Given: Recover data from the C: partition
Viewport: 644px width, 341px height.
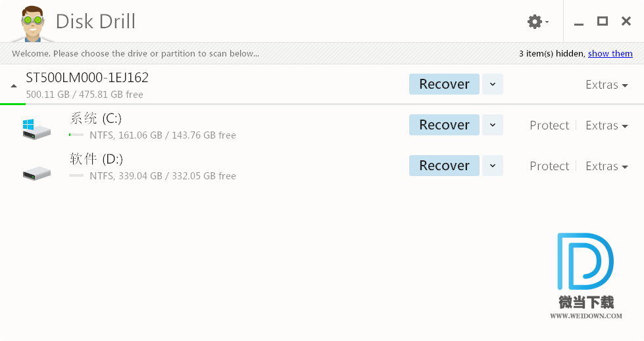Looking at the screenshot, I should (444, 125).
